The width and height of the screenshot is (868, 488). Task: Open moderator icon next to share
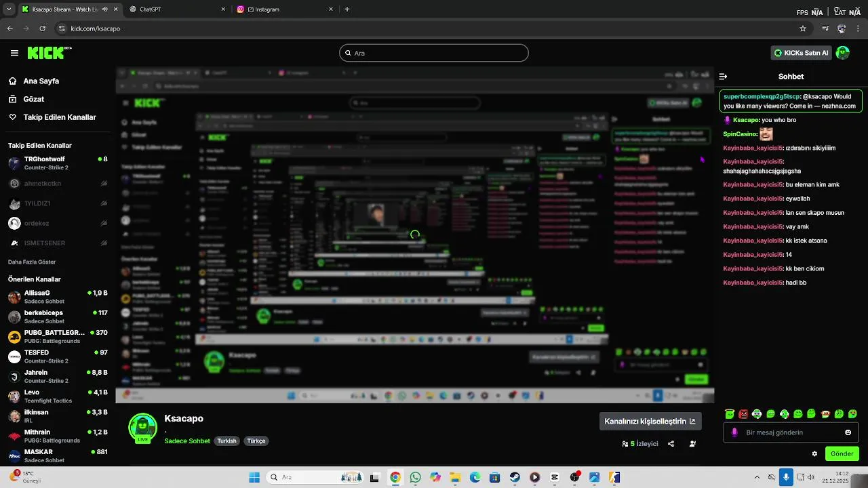coord(692,444)
